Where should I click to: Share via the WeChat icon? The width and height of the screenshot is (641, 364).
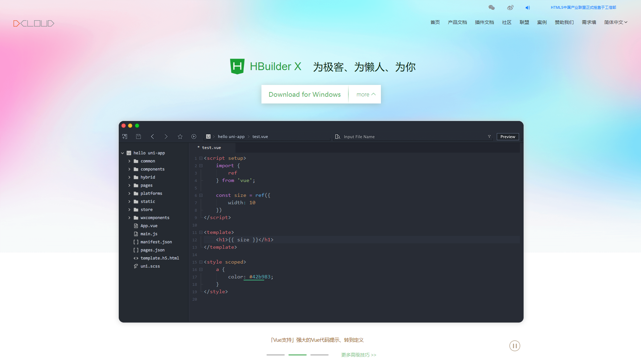(x=492, y=7)
